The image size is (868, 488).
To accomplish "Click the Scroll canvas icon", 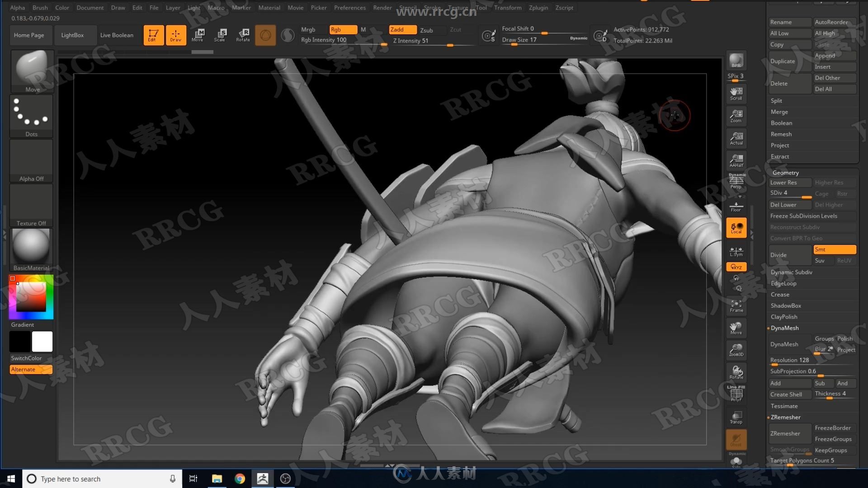I will pyautogui.click(x=736, y=94).
